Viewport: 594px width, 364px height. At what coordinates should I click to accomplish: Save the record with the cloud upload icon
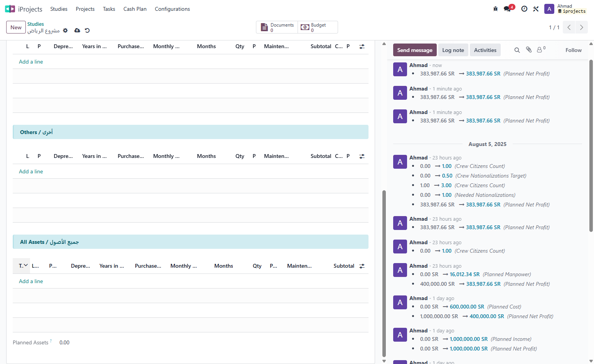pos(77,30)
